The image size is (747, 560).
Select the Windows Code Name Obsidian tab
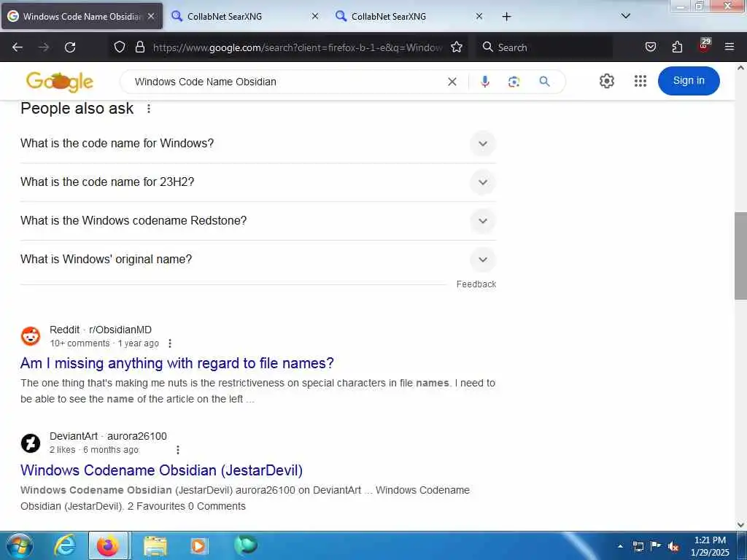(x=82, y=16)
